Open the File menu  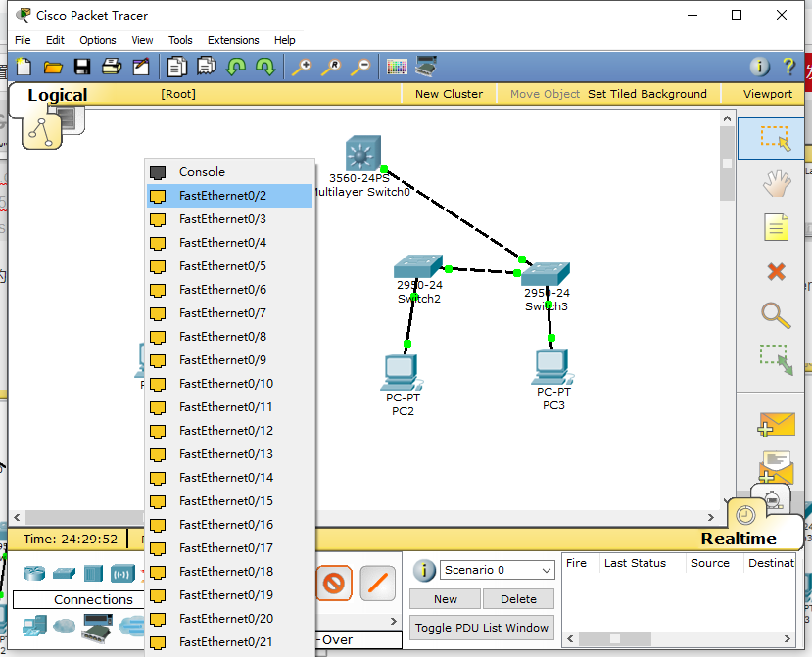pos(23,40)
